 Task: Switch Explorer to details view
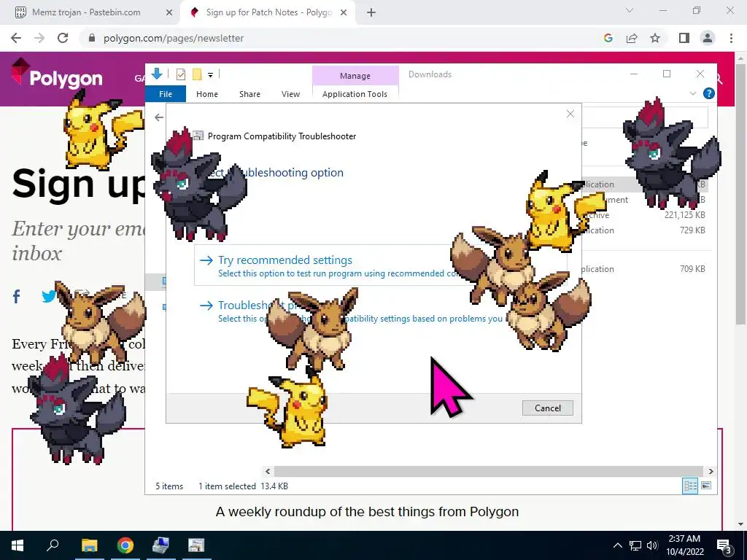[x=690, y=486]
